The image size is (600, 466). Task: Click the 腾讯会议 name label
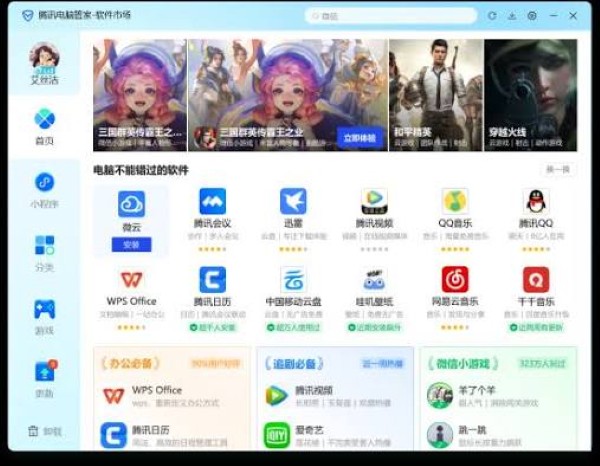point(212,223)
